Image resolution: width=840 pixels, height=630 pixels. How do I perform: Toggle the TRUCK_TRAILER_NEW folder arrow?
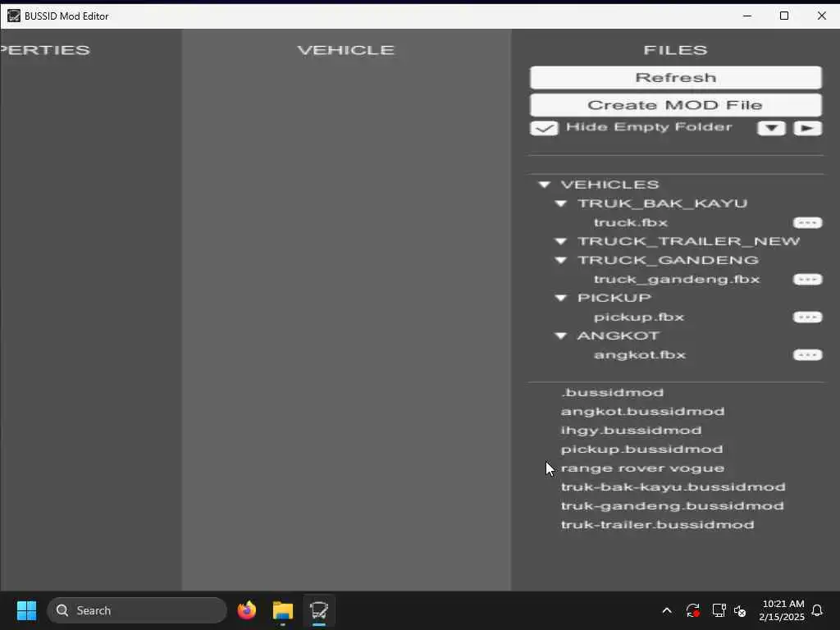561,242
